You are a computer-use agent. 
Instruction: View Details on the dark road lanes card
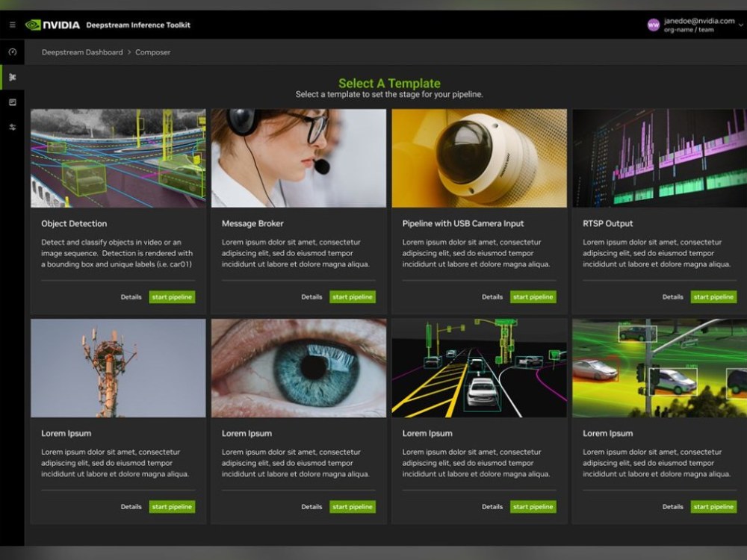(492, 507)
